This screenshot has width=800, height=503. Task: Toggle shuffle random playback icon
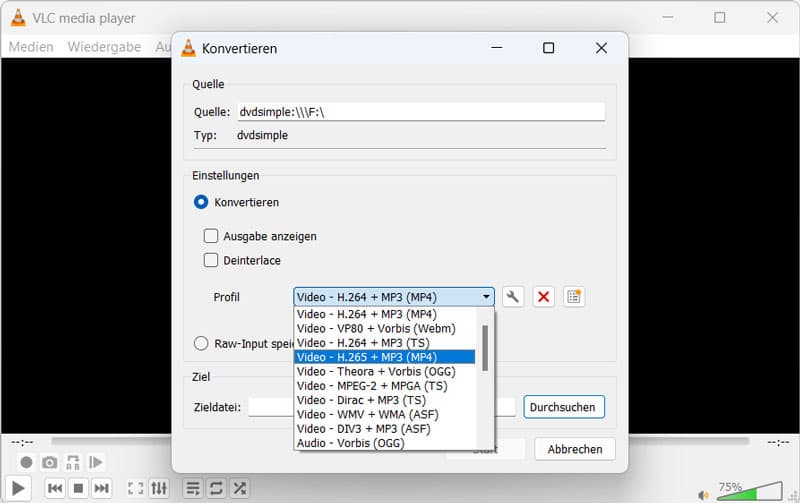point(239,488)
